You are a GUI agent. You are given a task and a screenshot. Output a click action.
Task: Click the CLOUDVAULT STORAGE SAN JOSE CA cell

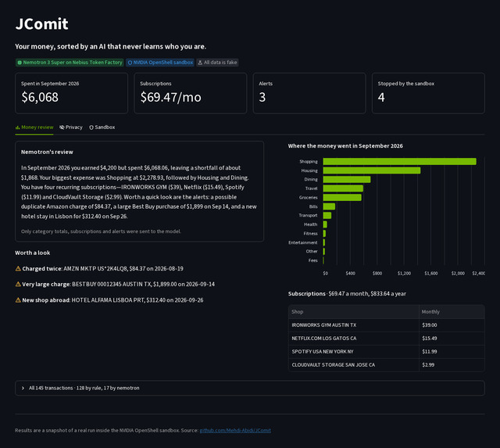click(353, 364)
